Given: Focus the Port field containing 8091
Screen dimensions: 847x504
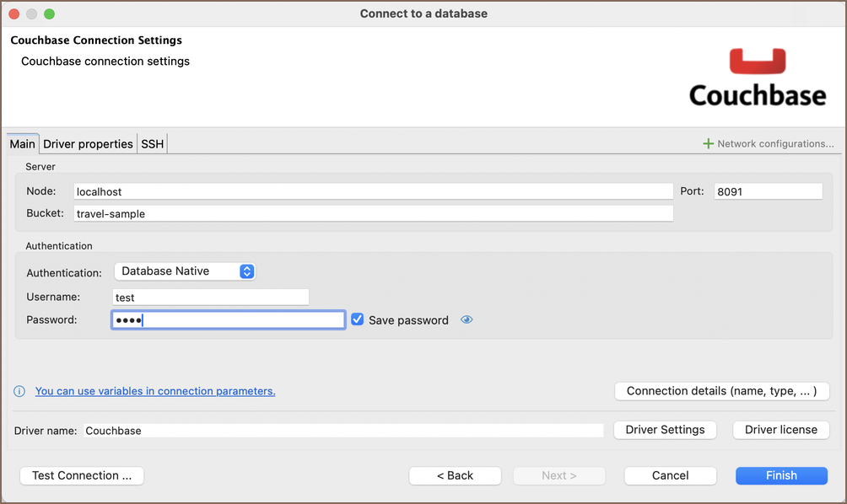Looking at the screenshot, I should pyautogui.click(x=767, y=192).
